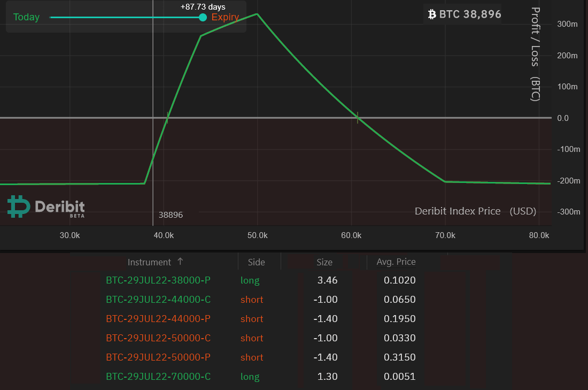Sort the table by the Side column
This screenshot has height=390, width=588.
[x=256, y=262]
